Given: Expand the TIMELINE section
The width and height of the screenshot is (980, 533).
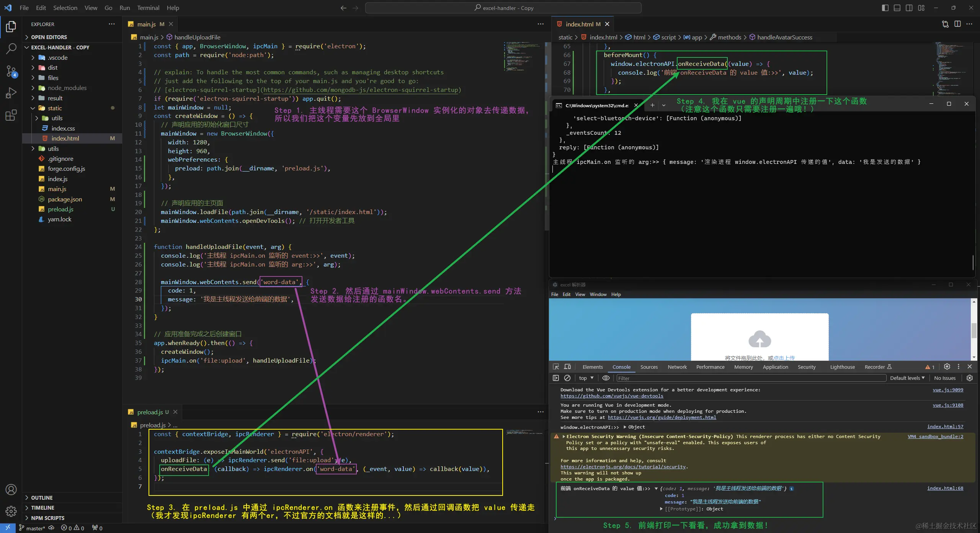Looking at the screenshot, I should coord(42,508).
